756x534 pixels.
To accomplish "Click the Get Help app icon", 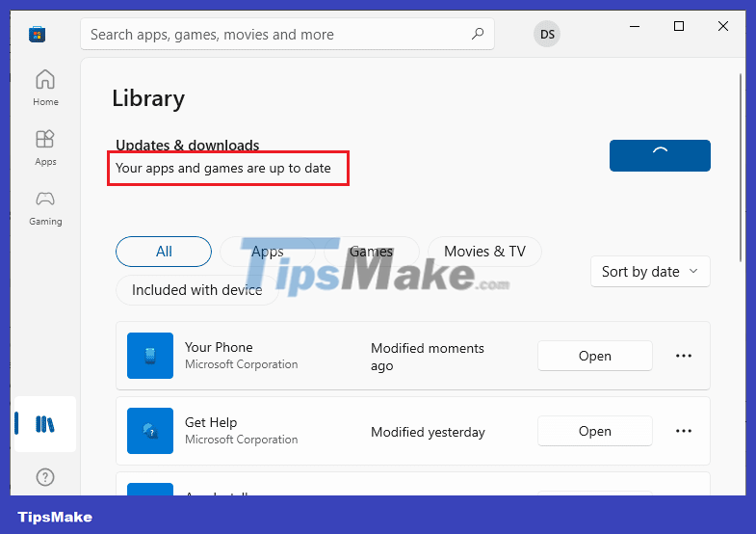I will click(x=150, y=431).
